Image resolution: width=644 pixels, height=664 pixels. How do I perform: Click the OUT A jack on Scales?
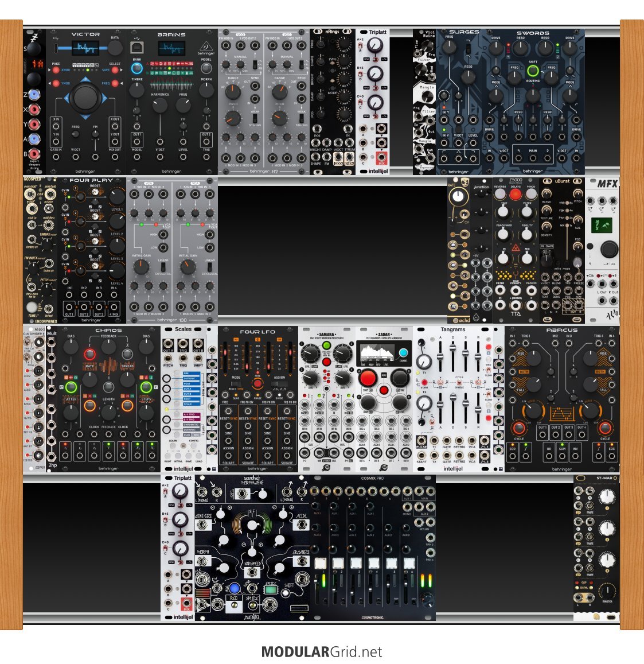pyautogui.click(x=168, y=344)
